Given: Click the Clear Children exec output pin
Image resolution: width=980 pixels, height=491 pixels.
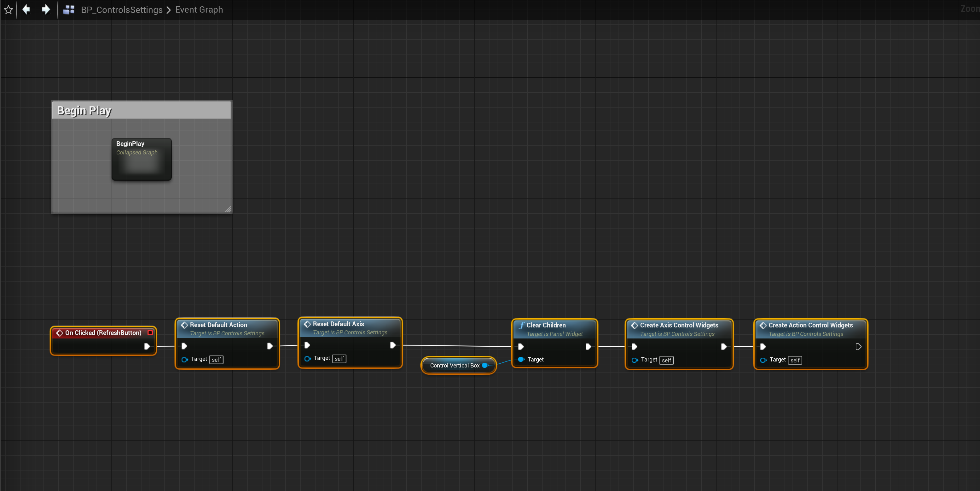Looking at the screenshot, I should (588, 346).
